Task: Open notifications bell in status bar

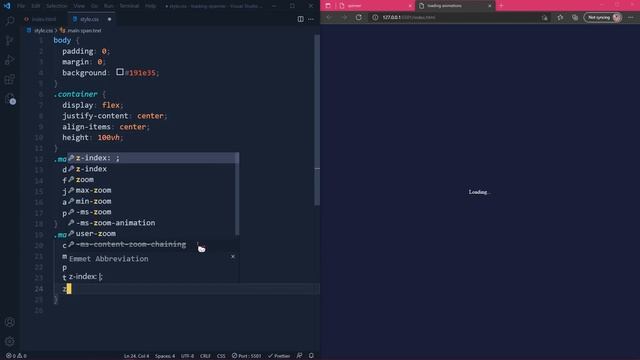Action: 311,356
